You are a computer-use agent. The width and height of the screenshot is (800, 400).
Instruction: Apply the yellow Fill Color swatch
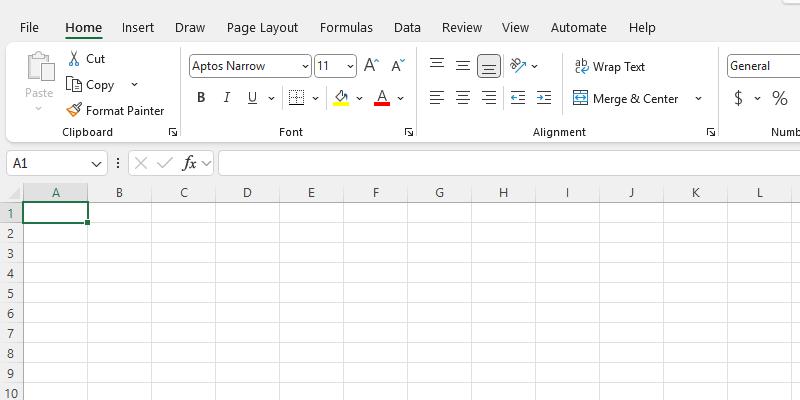tap(341, 98)
